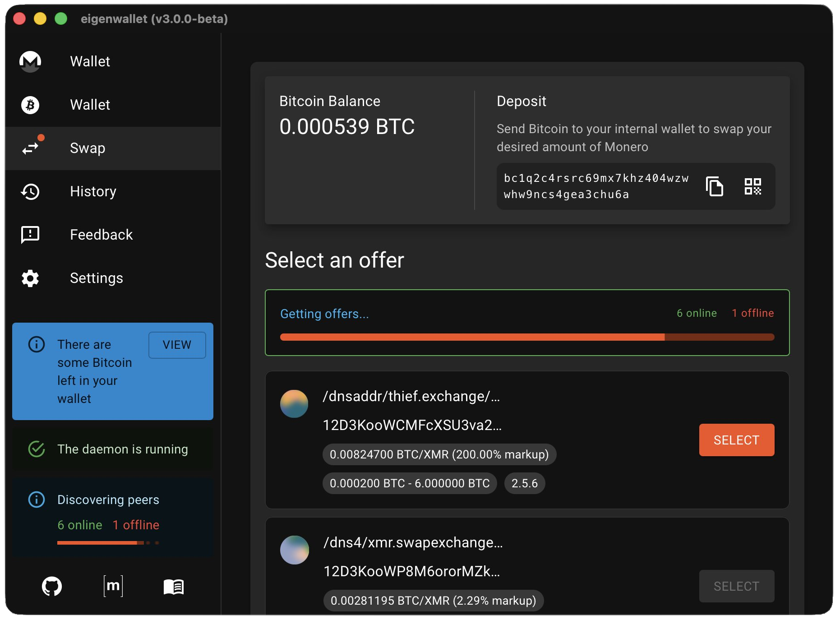Select the Swap section icon
This screenshot has width=840, height=620.
click(x=30, y=148)
